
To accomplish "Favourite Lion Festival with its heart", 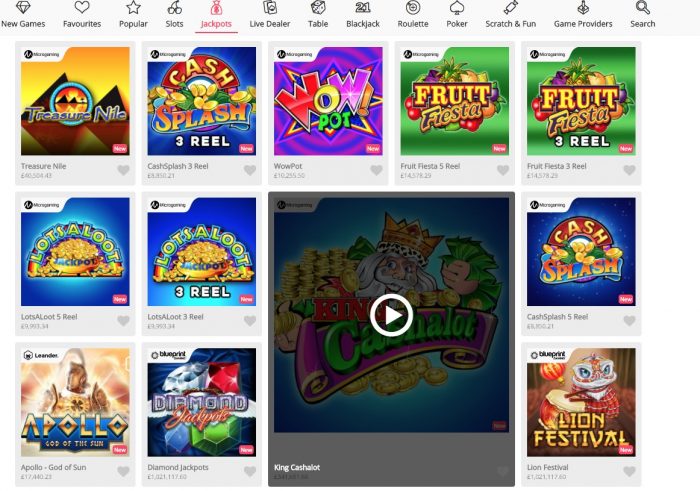I will [629, 471].
